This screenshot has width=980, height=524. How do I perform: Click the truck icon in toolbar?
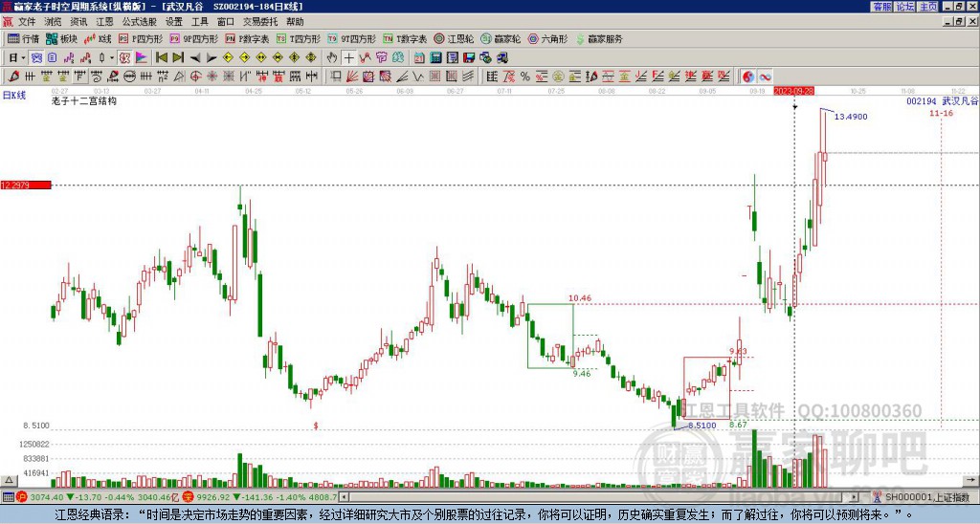pyautogui.click(x=502, y=57)
